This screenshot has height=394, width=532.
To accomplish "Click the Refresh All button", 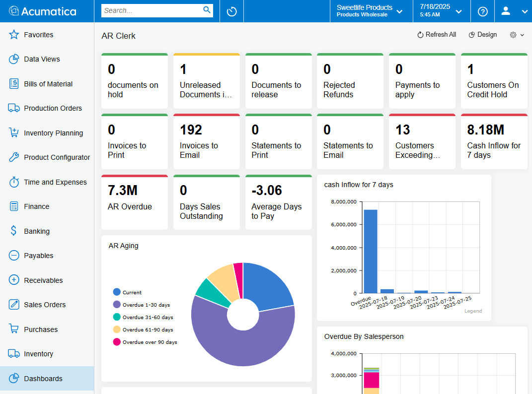I will point(437,35).
